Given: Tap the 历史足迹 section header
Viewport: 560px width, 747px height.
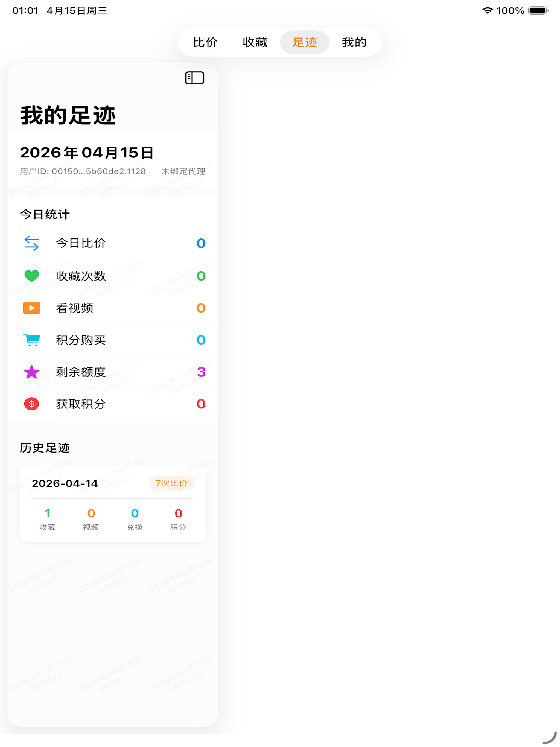Looking at the screenshot, I should (45, 448).
